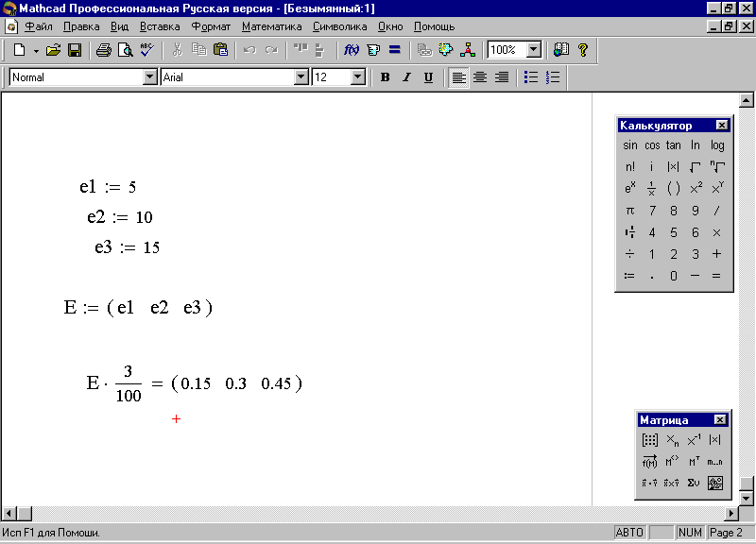
Task: Toggle bulleted list
Action: tap(531, 77)
